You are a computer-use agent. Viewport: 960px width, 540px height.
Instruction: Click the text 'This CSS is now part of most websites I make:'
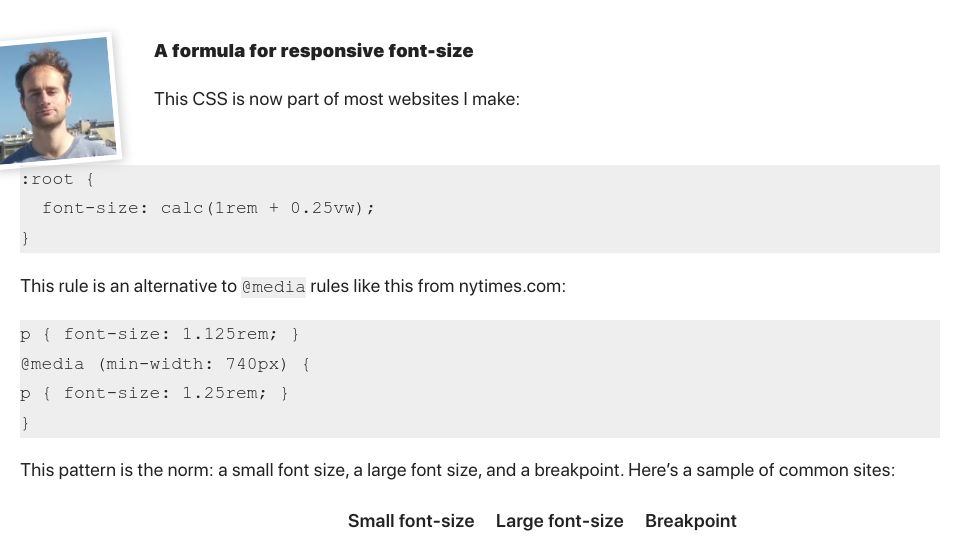(337, 99)
